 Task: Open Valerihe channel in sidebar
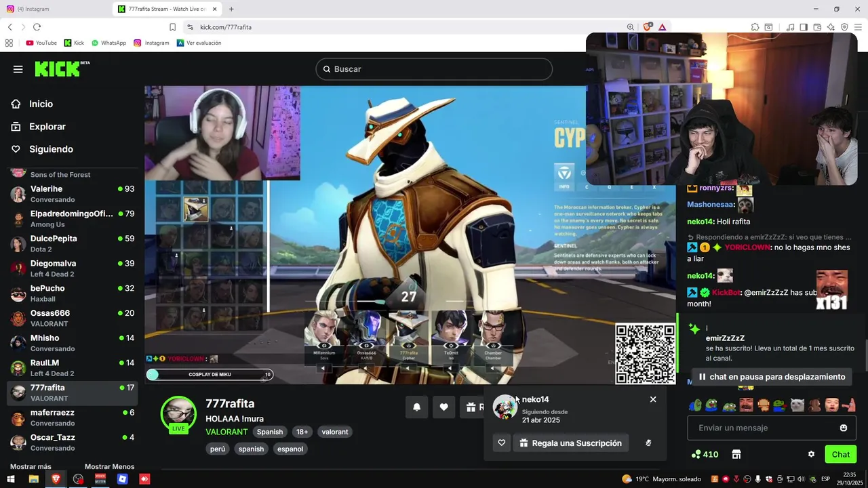tap(72, 194)
